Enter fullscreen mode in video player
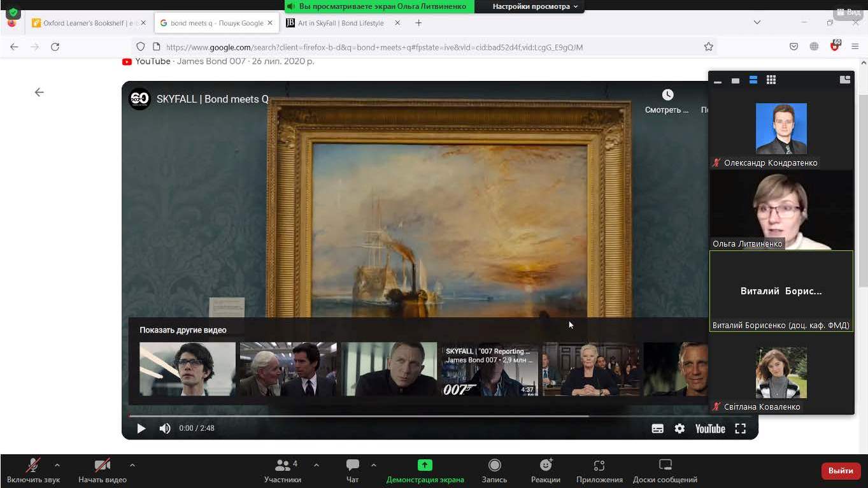Screen dimensions: 868x488 (x=740, y=429)
